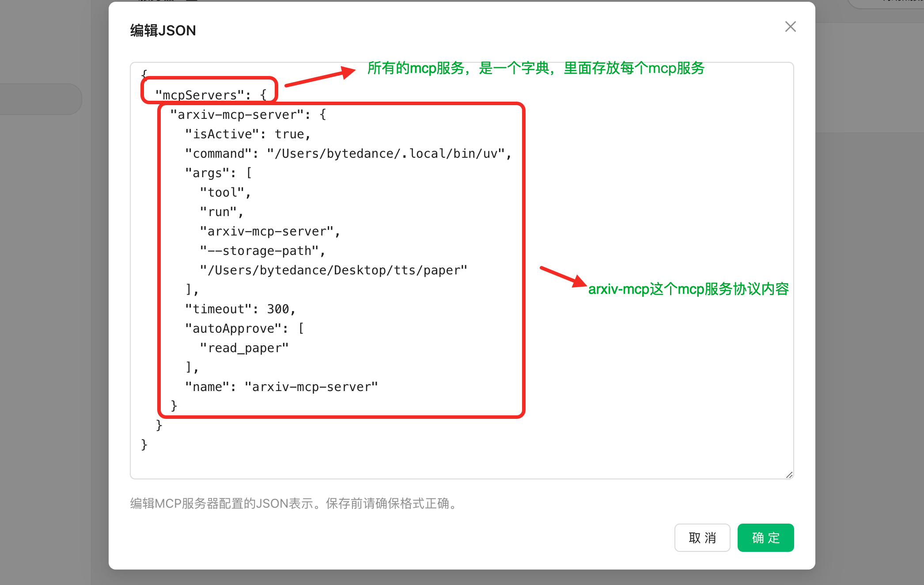Screen dimensions: 924x585
Task: Click the "arxiv-mcp-server": { key line
Action: 248,114
